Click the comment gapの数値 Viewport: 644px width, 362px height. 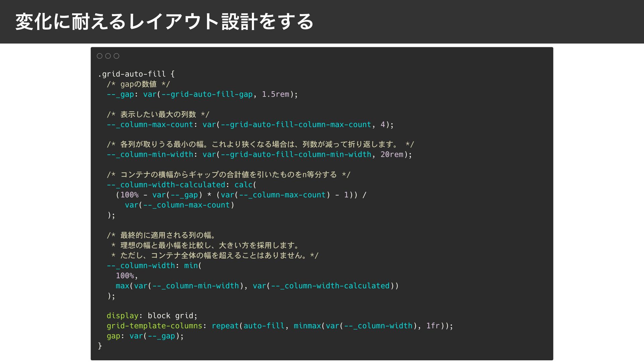click(138, 84)
